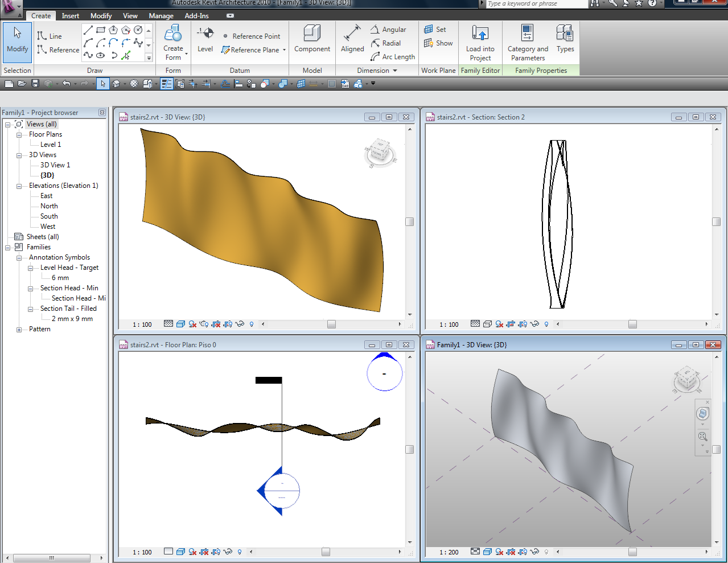Expand the Pattern family node
The height and width of the screenshot is (563, 728).
[19, 330]
